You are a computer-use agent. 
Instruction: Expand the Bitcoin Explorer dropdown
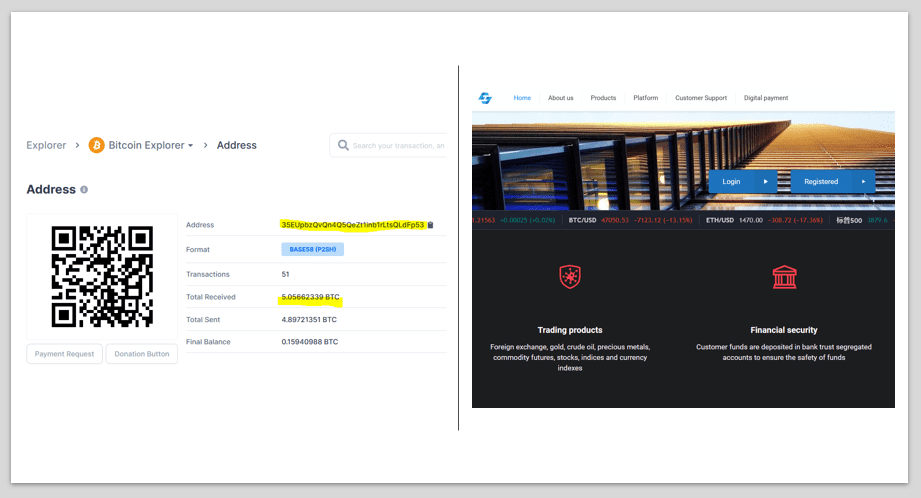pyautogui.click(x=190, y=146)
